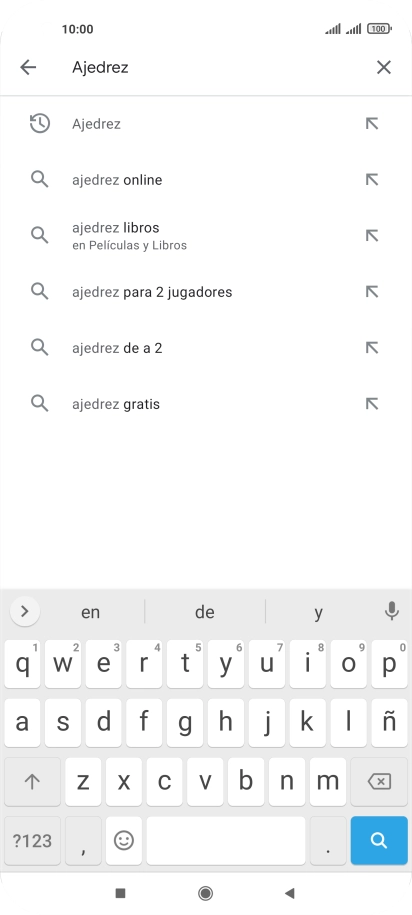Tap the backspace key icon

click(379, 781)
